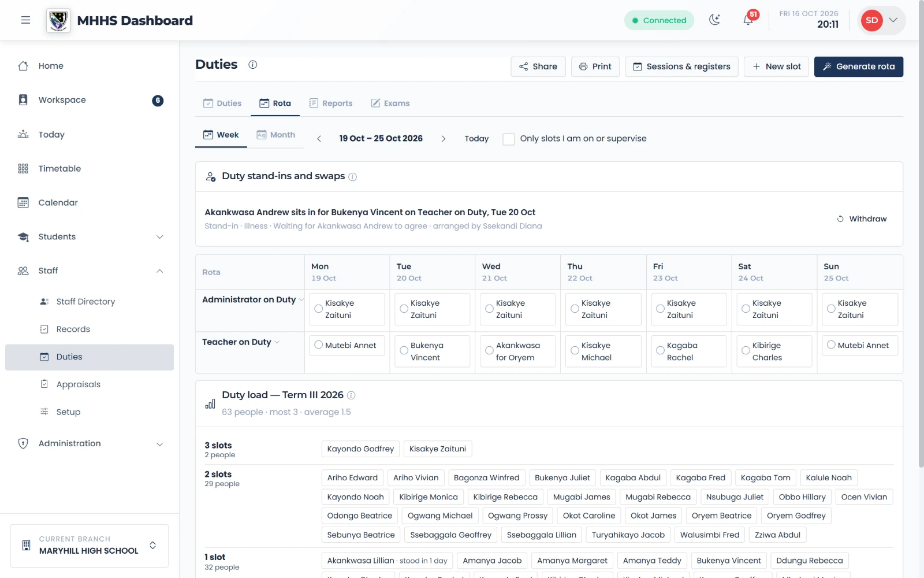Open Calendar in the sidebar
924x578 pixels.
(90, 202)
